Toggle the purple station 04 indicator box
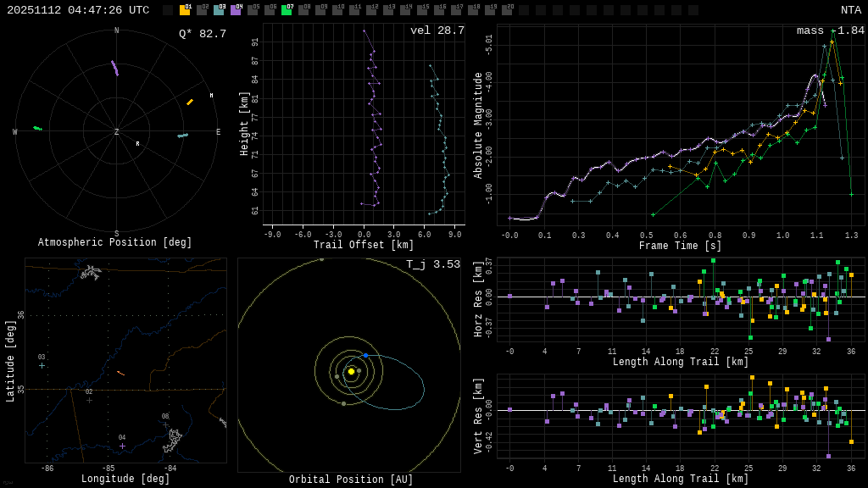The image size is (868, 488). coord(236,10)
